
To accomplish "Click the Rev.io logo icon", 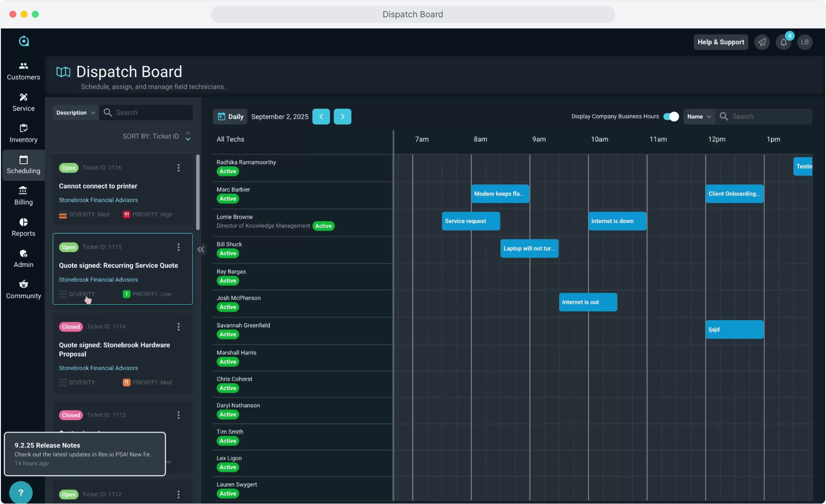I will pos(24,42).
